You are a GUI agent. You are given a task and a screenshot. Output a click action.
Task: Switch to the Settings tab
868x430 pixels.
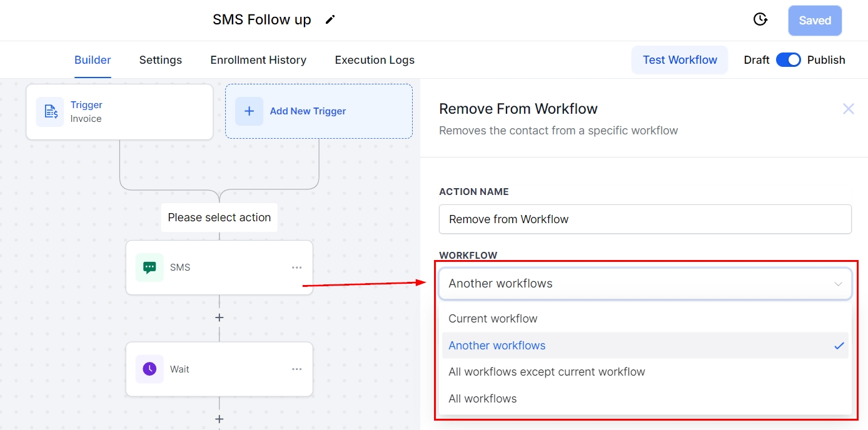click(160, 60)
